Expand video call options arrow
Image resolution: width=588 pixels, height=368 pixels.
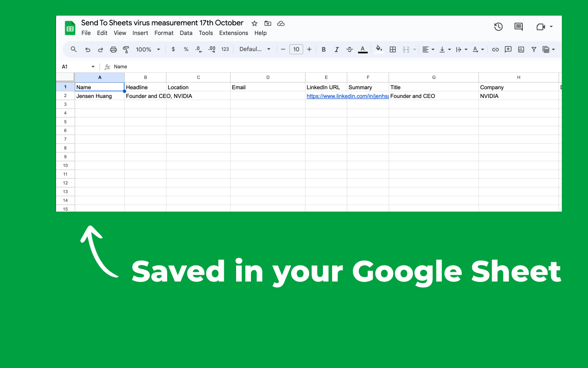coord(551,27)
